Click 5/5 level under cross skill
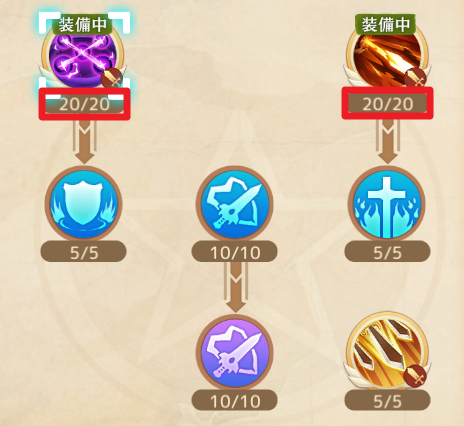Screen dimensions: 464x426 coord(387,252)
